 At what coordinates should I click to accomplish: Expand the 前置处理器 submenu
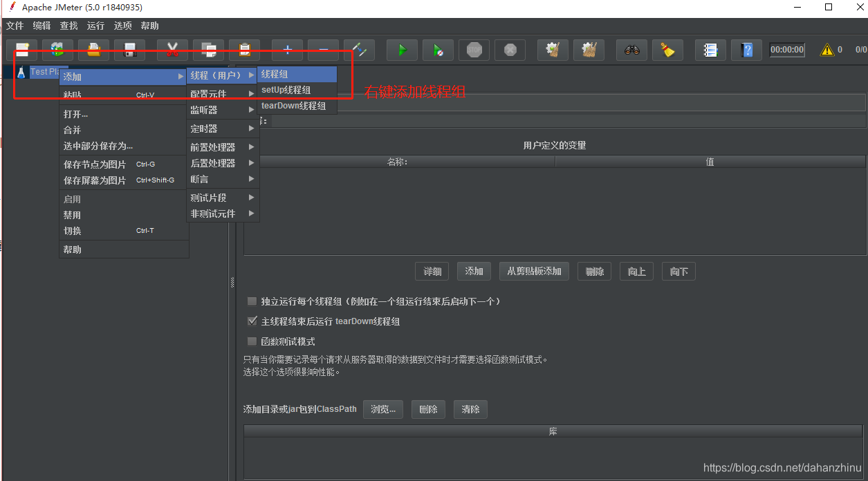coord(222,147)
